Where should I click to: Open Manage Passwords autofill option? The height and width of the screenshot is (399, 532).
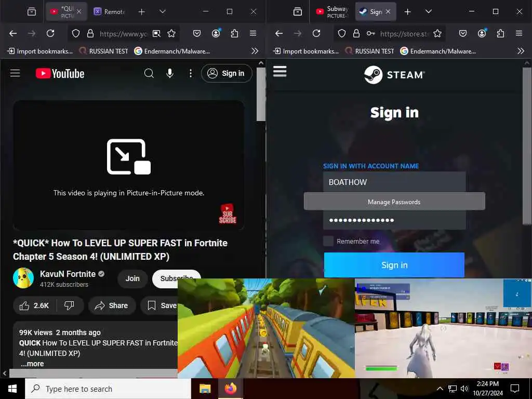point(394,202)
